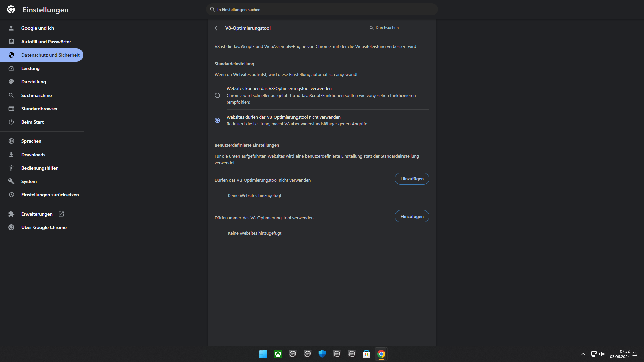644x362 pixels.
Task: Select the Beim Start power icon
Action: pos(11,122)
